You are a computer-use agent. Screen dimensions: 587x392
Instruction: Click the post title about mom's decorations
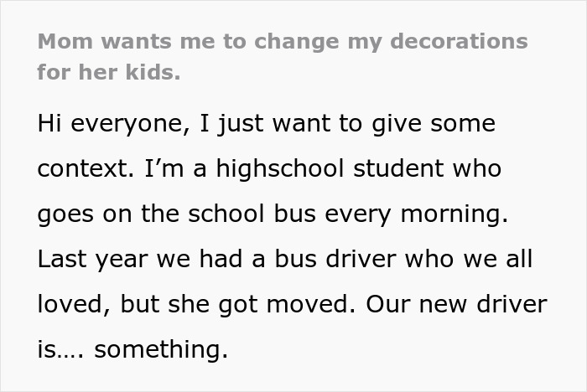(x=283, y=56)
